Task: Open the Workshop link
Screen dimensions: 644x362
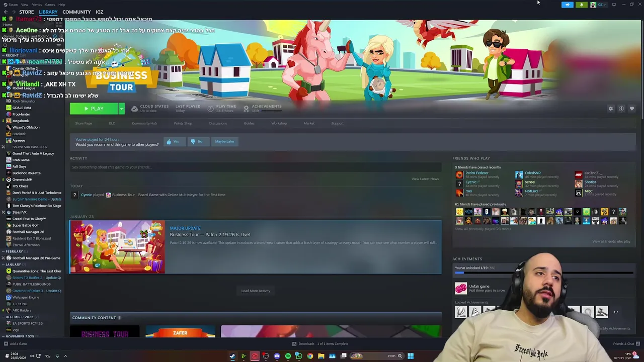Action: tap(279, 123)
